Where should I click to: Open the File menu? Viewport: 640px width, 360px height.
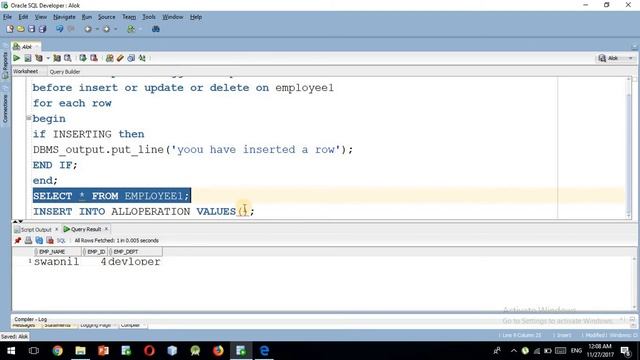[x=7, y=17]
